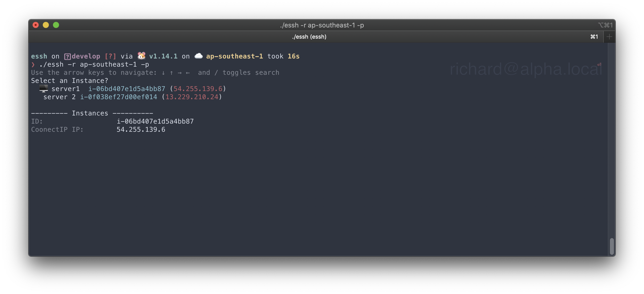Click the IP address 54.255.139.6 in parentheses

(x=198, y=89)
